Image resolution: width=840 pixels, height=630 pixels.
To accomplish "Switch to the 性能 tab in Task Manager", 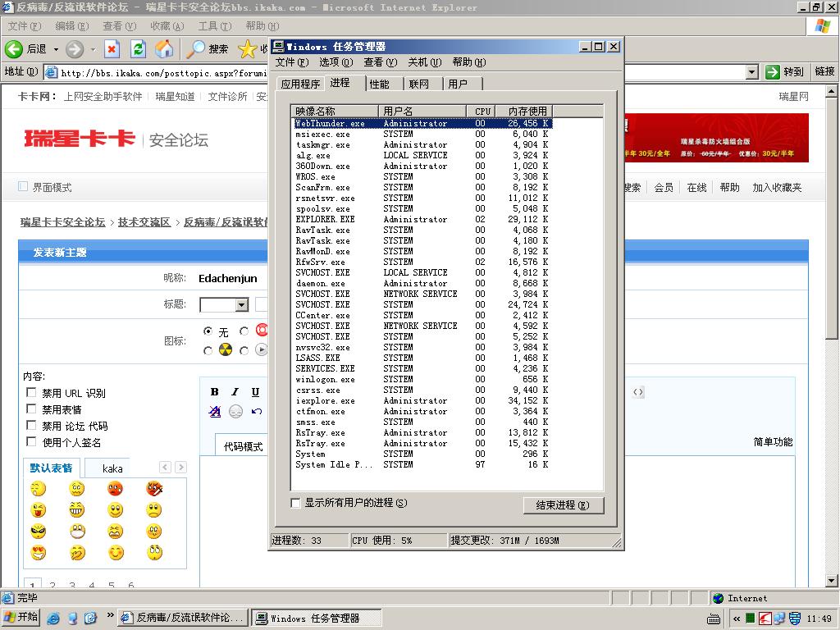I will [x=379, y=84].
